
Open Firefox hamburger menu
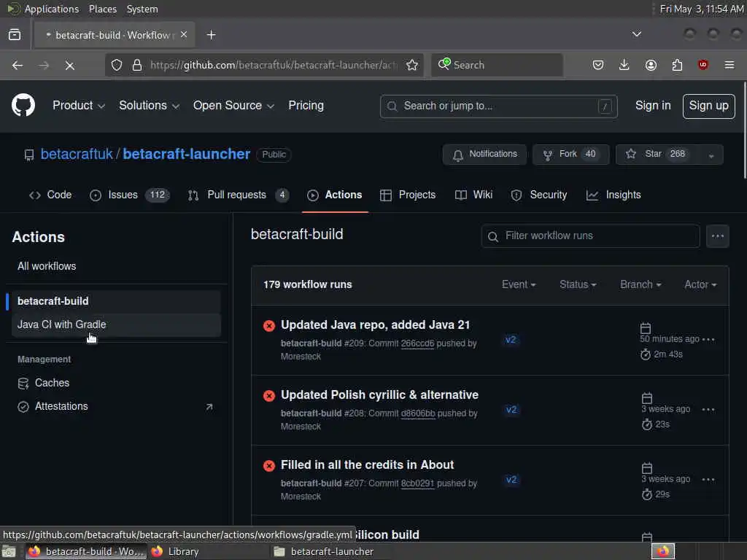click(729, 65)
